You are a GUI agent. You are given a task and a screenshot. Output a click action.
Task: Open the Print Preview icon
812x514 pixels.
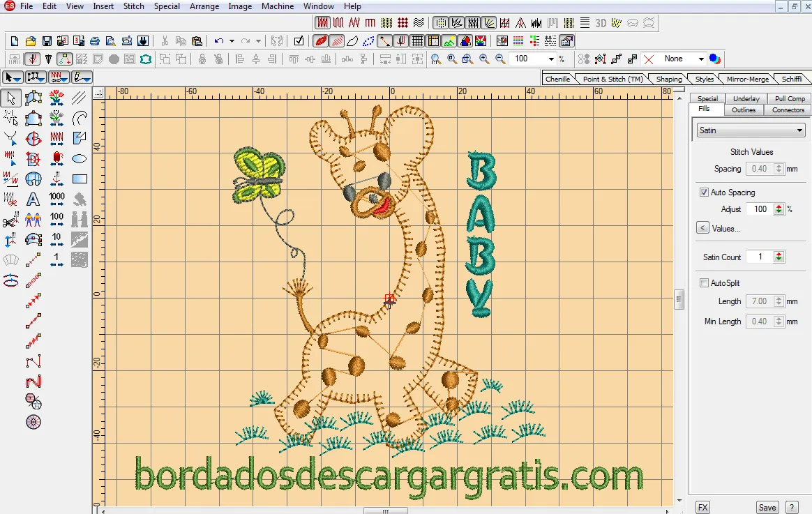(110, 40)
